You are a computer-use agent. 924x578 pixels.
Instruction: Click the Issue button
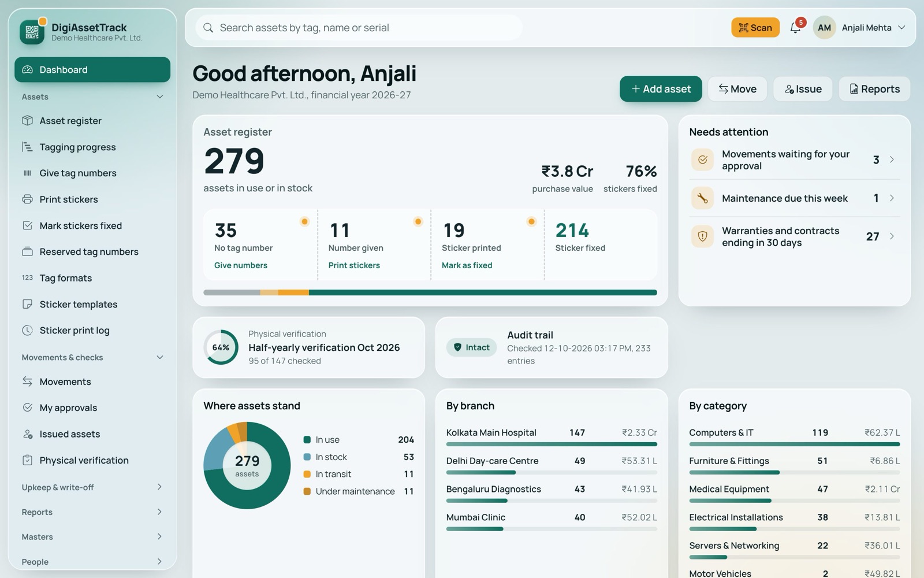[x=803, y=89]
